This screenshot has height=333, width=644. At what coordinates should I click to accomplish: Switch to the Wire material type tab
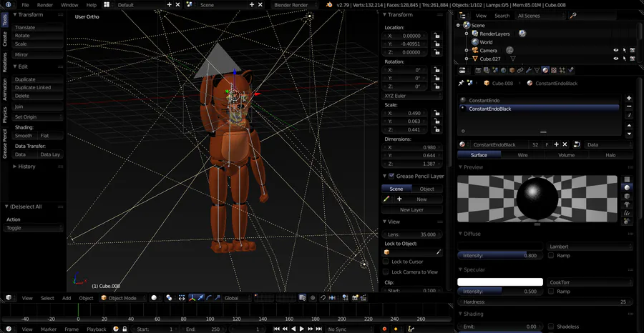click(522, 155)
